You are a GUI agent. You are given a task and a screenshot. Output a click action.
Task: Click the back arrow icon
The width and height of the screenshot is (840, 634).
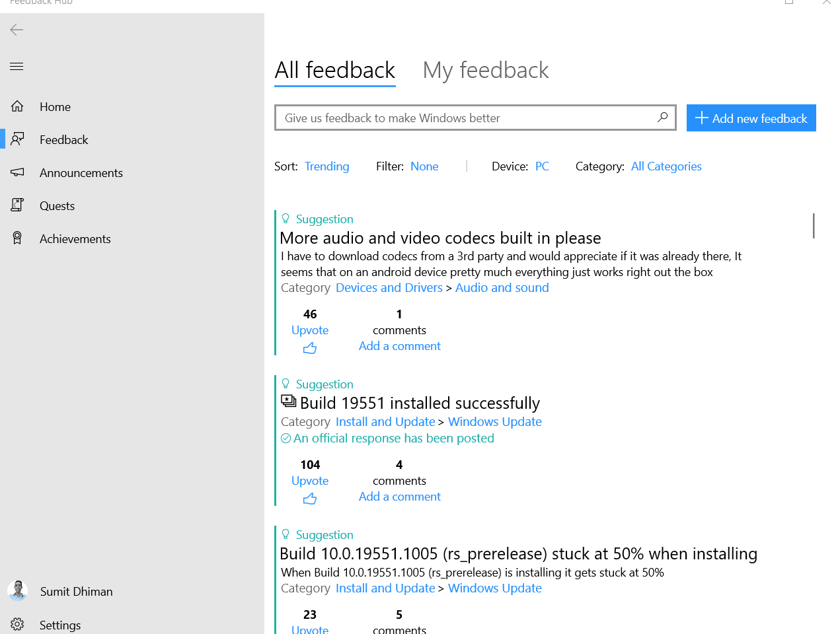pos(17,29)
